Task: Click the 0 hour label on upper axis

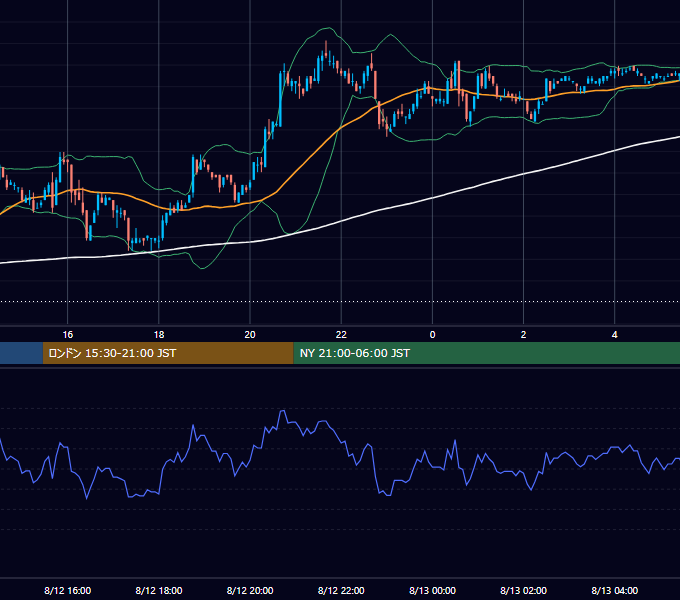Action: click(x=432, y=335)
